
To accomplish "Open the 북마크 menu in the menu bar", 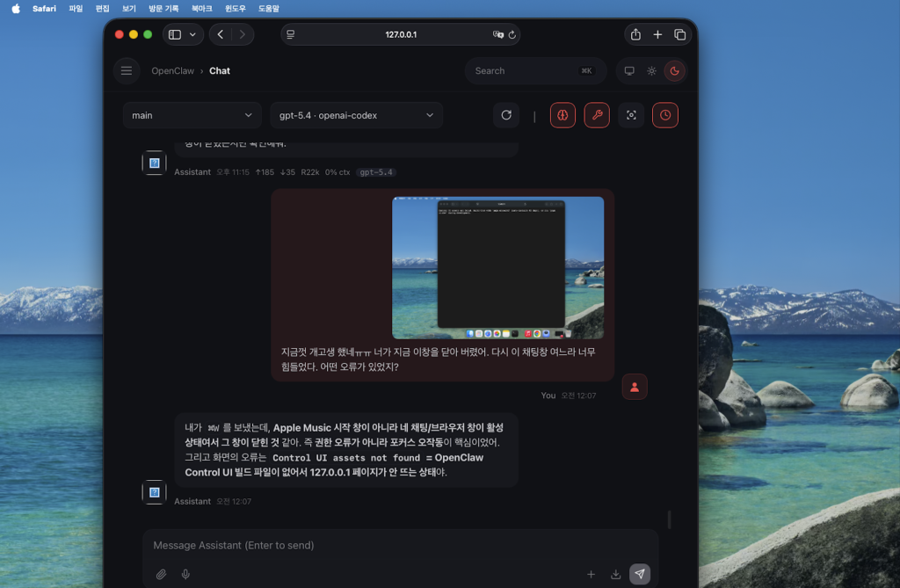I will click(x=202, y=8).
